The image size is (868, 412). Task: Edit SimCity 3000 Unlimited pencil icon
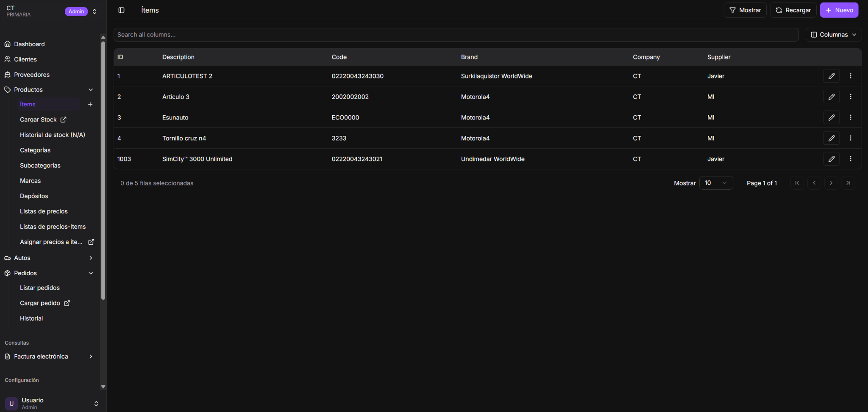(832, 159)
